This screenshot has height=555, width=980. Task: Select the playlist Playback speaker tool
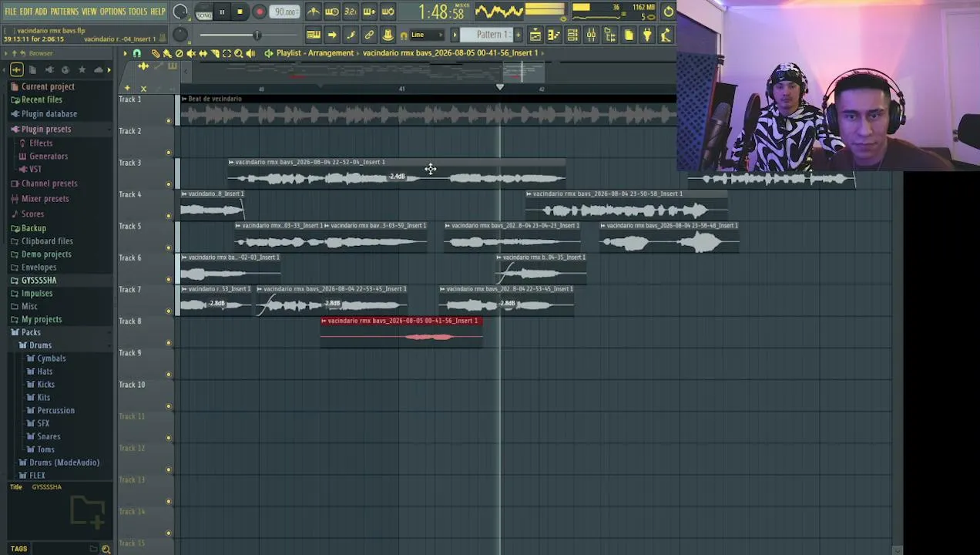click(250, 53)
